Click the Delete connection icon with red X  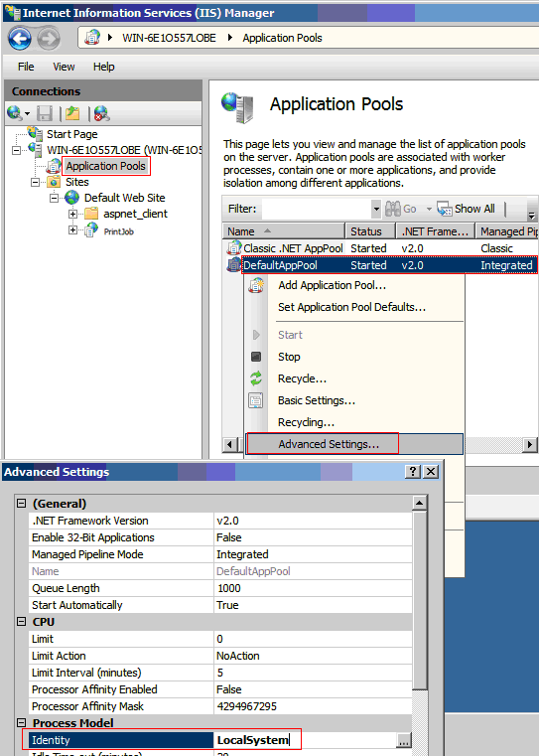tap(101, 113)
